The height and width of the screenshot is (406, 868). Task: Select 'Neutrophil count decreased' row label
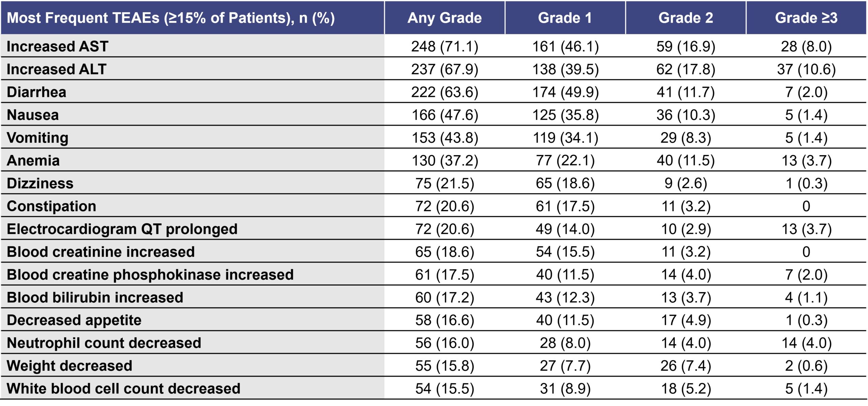pos(104,343)
